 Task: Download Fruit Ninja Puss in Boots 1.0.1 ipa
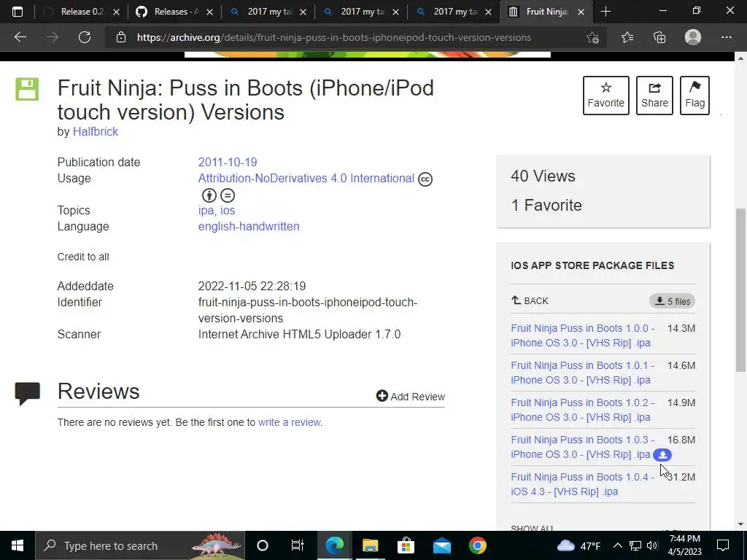(x=583, y=373)
